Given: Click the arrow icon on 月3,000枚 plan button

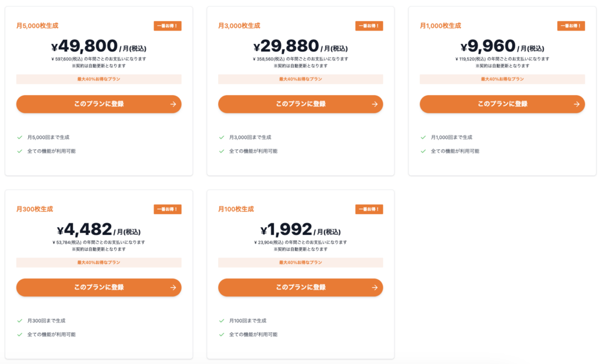Looking at the screenshot, I should click(x=374, y=104).
